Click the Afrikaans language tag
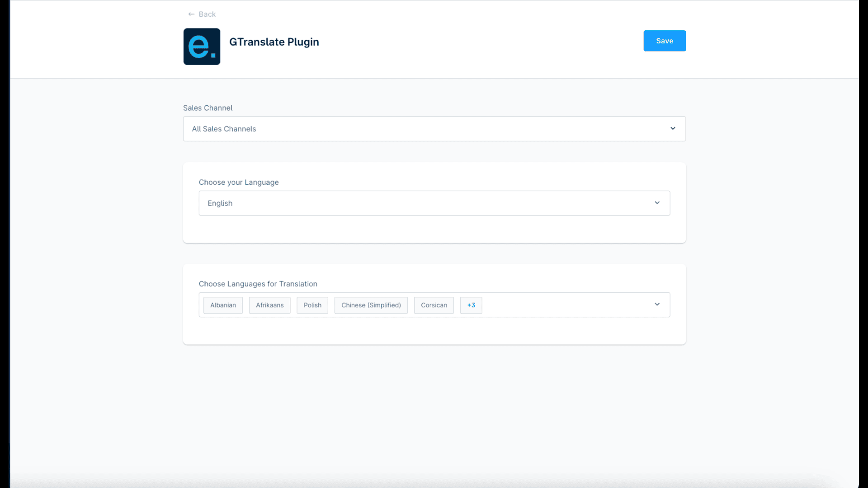The width and height of the screenshot is (868, 488). coord(269,305)
